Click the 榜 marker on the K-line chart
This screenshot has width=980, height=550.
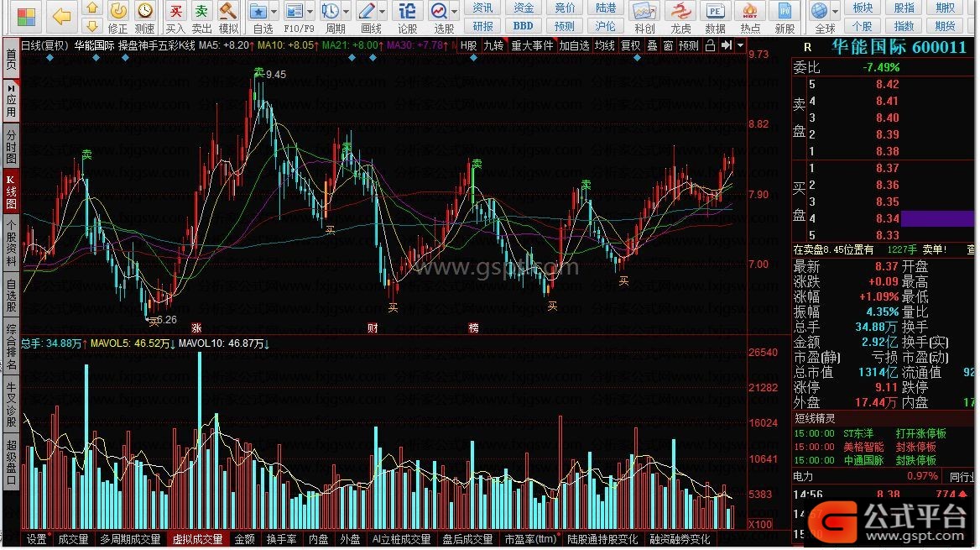(x=474, y=327)
